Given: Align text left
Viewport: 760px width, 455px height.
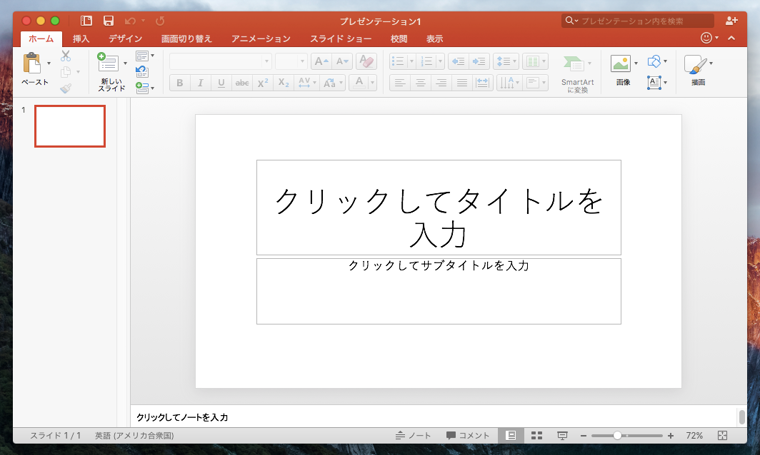Looking at the screenshot, I should pos(399,83).
